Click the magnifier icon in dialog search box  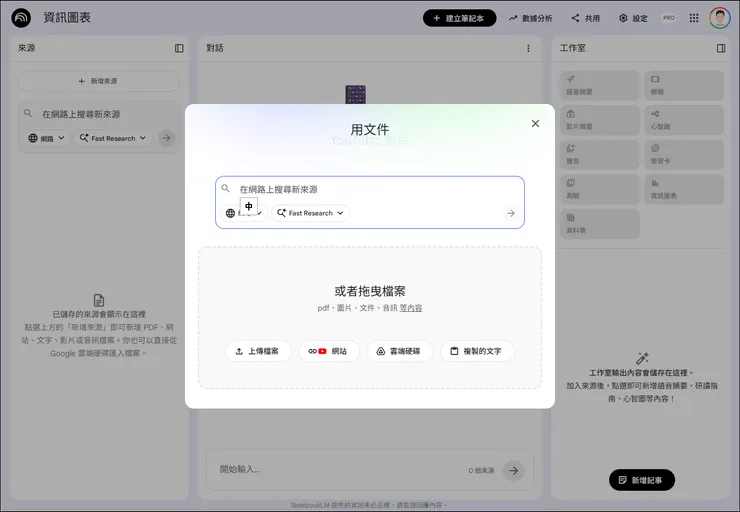pyautogui.click(x=226, y=188)
